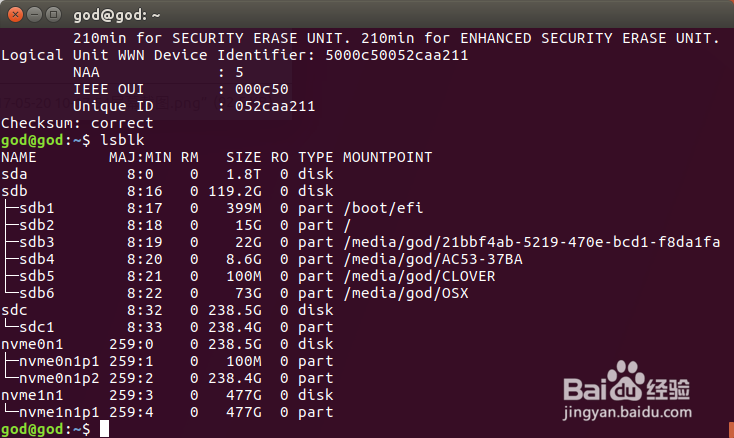The height and width of the screenshot is (438, 734).
Task: Click the MOUNTPOINT column header
Action: coord(387,157)
